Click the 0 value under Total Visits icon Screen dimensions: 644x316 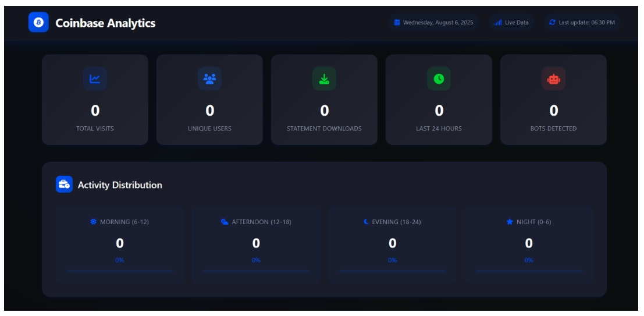[95, 111]
